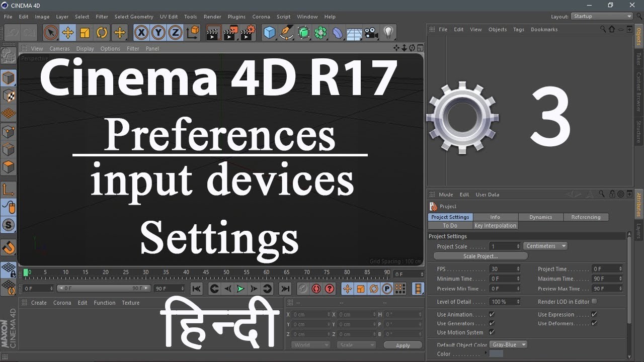Open the Render menu
The height and width of the screenshot is (362, 644).
212,17
